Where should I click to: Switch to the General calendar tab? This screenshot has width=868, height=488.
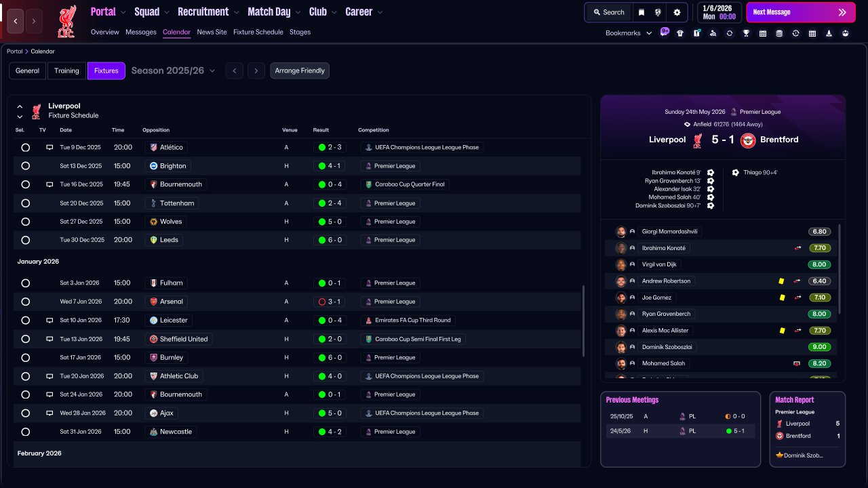(28, 70)
